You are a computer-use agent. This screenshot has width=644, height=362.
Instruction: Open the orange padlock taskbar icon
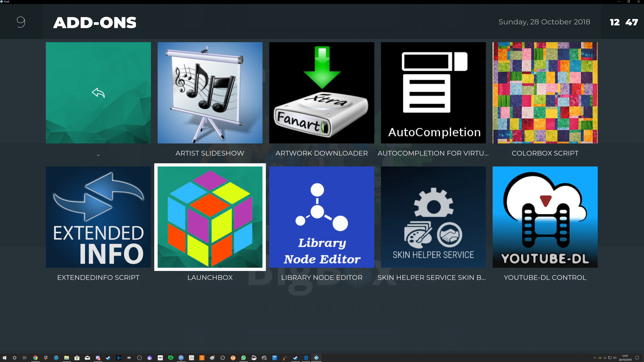click(x=202, y=358)
